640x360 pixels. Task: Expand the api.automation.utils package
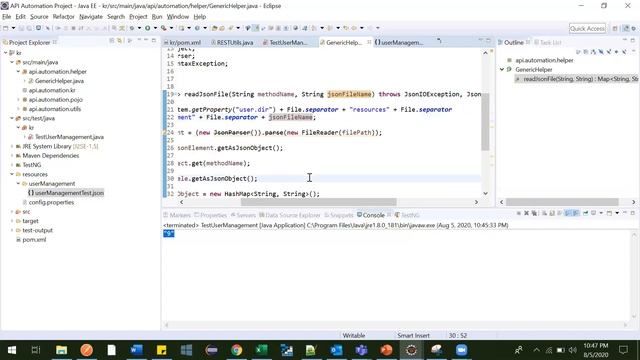point(18,109)
